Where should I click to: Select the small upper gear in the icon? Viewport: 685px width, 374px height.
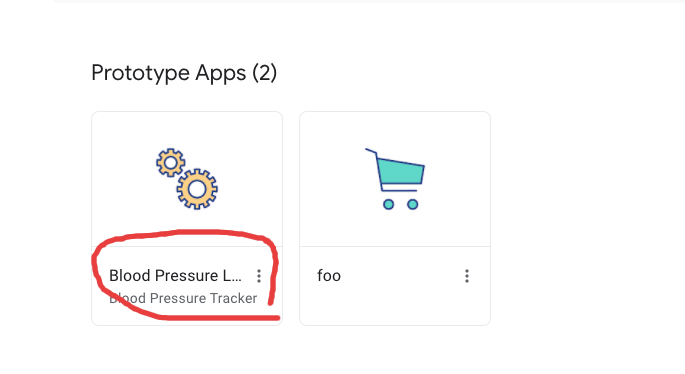point(170,163)
